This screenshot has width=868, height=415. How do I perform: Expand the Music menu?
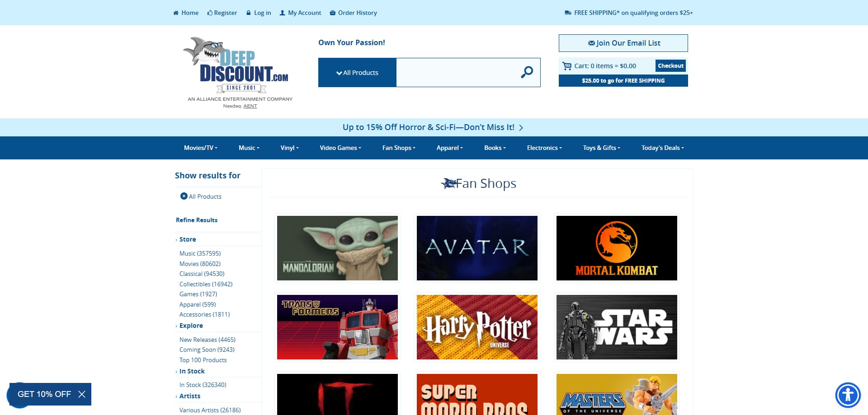pyautogui.click(x=249, y=148)
